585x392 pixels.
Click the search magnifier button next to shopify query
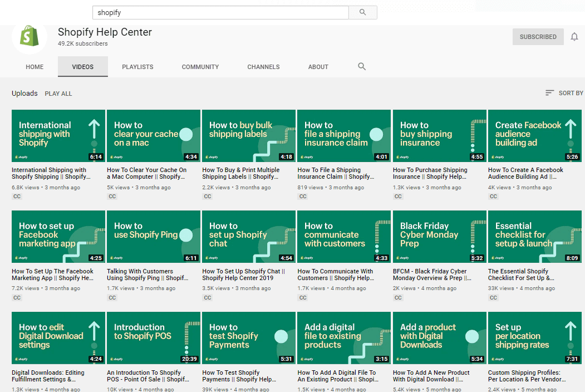pyautogui.click(x=363, y=12)
